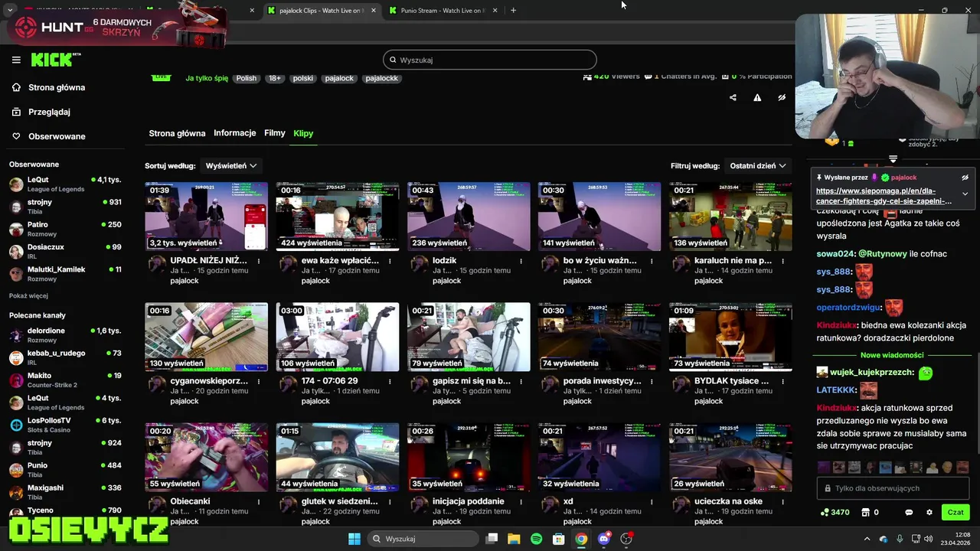980x551 pixels.
Task: Open 'Obserwowane' in the sidebar
Action: coord(57,136)
